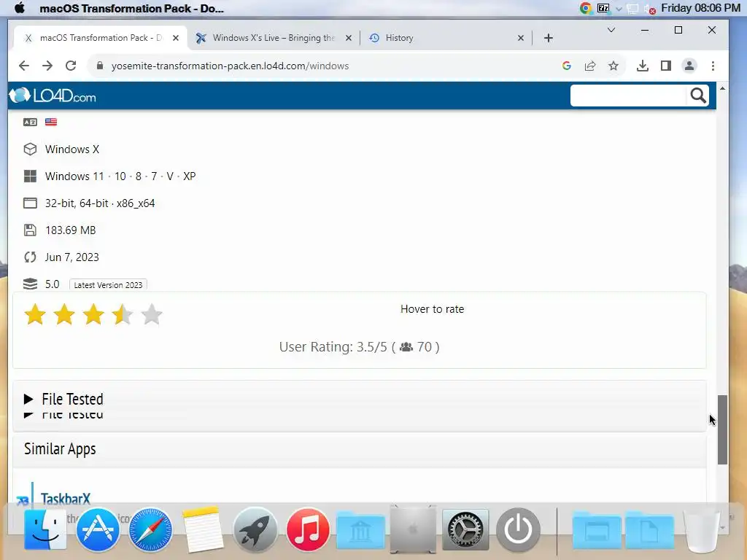Click the 7-Zip tray icon in menu bar
The height and width of the screenshot is (560, 747).
click(x=603, y=8)
